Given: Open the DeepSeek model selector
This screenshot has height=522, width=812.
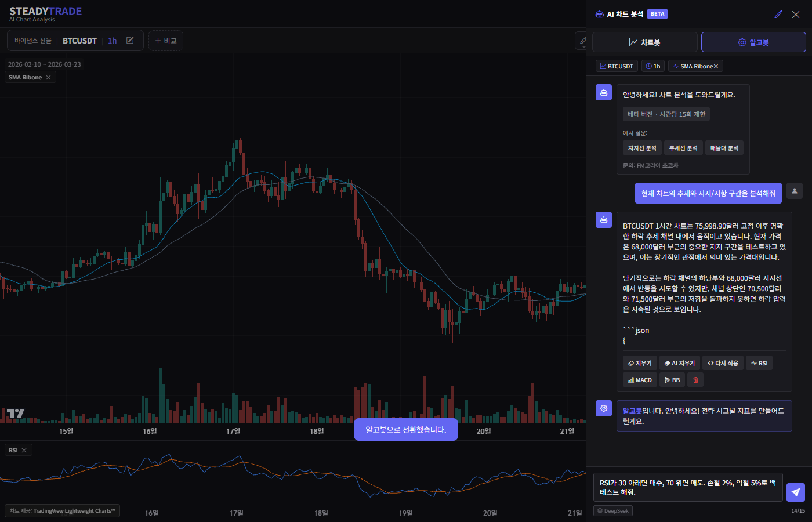Looking at the screenshot, I should coord(612,511).
